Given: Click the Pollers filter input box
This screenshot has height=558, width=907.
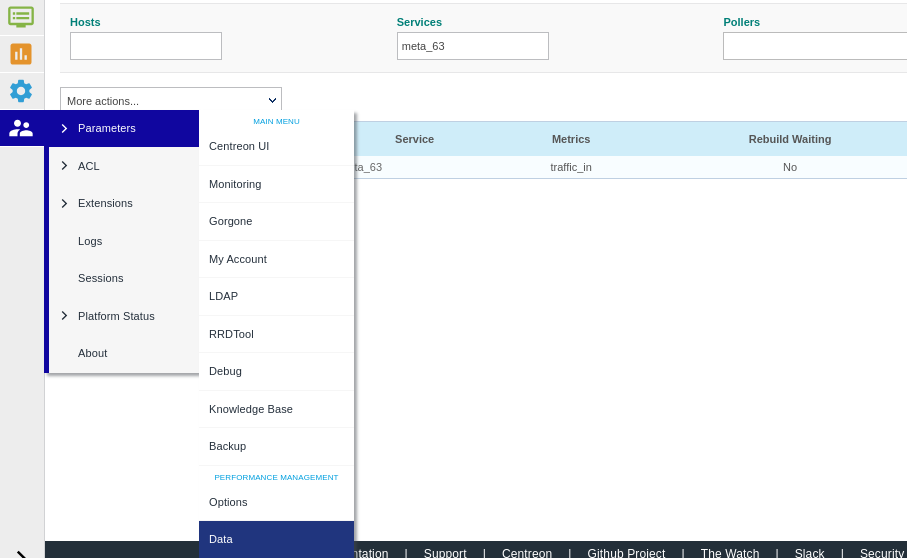Looking at the screenshot, I should click(814, 46).
